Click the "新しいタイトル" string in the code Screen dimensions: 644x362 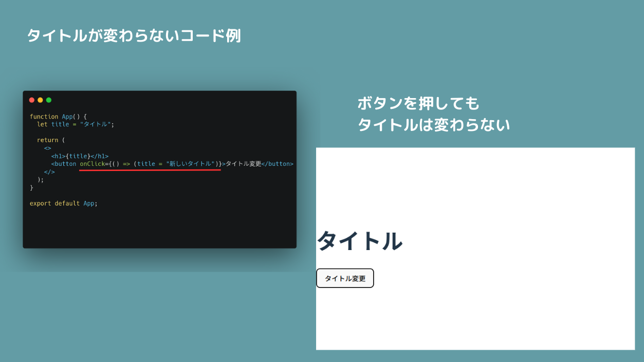[191, 164]
